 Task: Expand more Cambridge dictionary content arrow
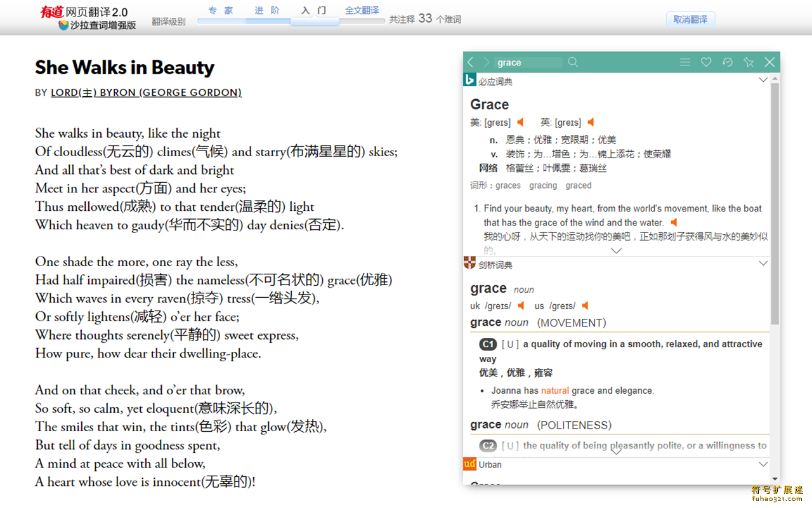tap(616, 451)
